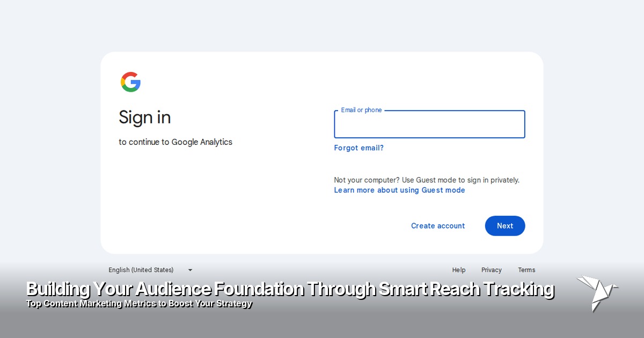Click the Next button
The height and width of the screenshot is (338, 644).
[505, 226]
